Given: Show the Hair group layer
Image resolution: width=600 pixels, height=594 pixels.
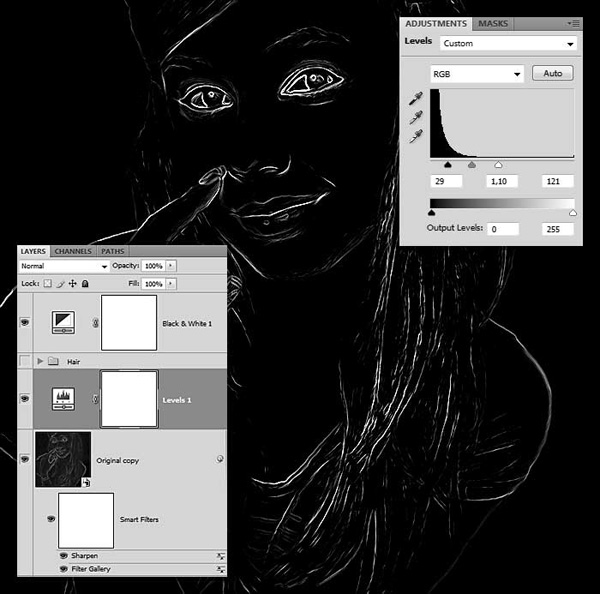Looking at the screenshot, I should point(24,361).
